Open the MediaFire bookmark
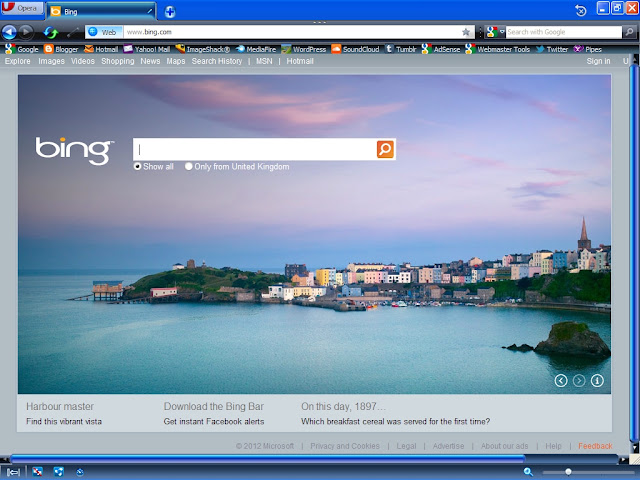This screenshot has width=640, height=480. (x=256, y=49)
